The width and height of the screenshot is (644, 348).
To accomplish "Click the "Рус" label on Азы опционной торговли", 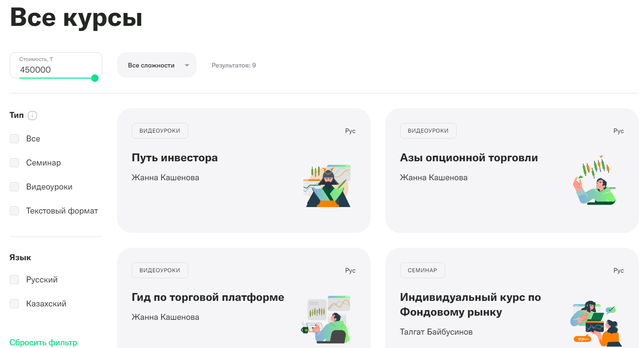I will click(619, 131).
